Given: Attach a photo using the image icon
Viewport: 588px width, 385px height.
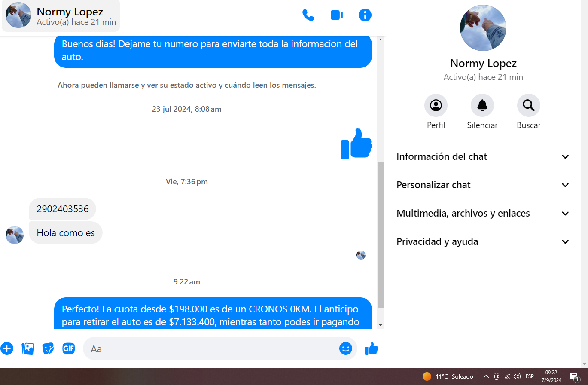Looking at the screenshot, I should 28,348.
